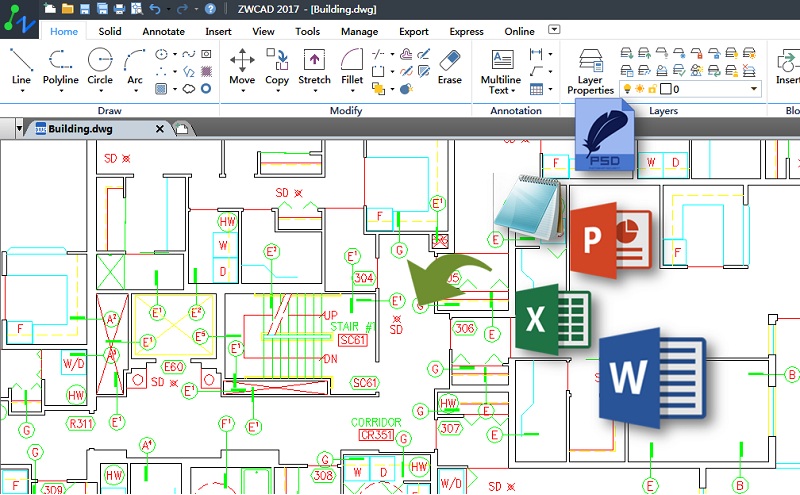The image size is (800, 495).
Task: Select the Line tool
Action: (21, 66)
